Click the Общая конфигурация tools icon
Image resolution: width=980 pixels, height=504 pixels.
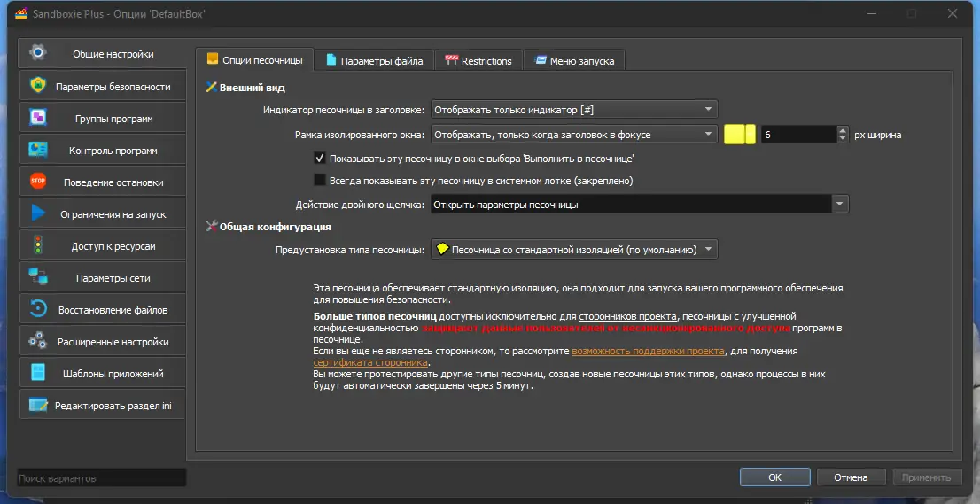pos(211,226)
